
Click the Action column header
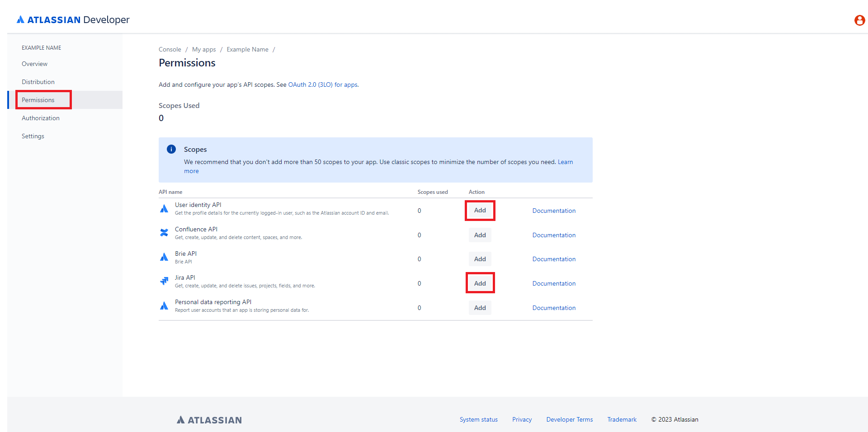tap(476, 192)
